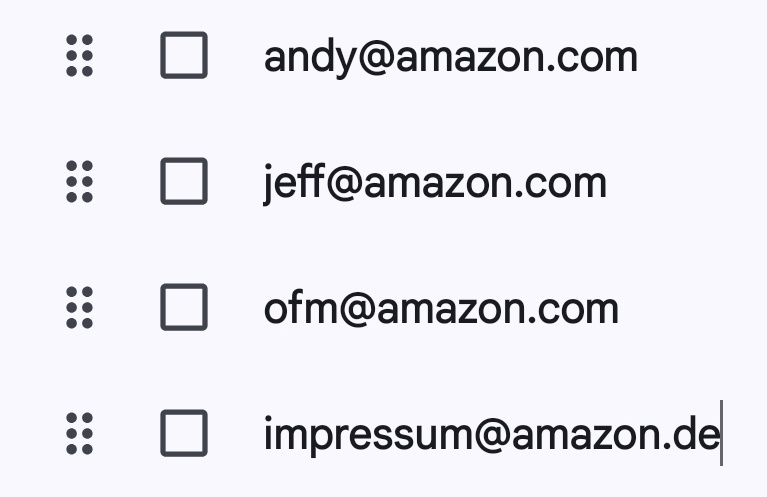Click the "@" symbol in jeff's email
Viewport: 767px width, 497px height.
[x=345, y=184]
